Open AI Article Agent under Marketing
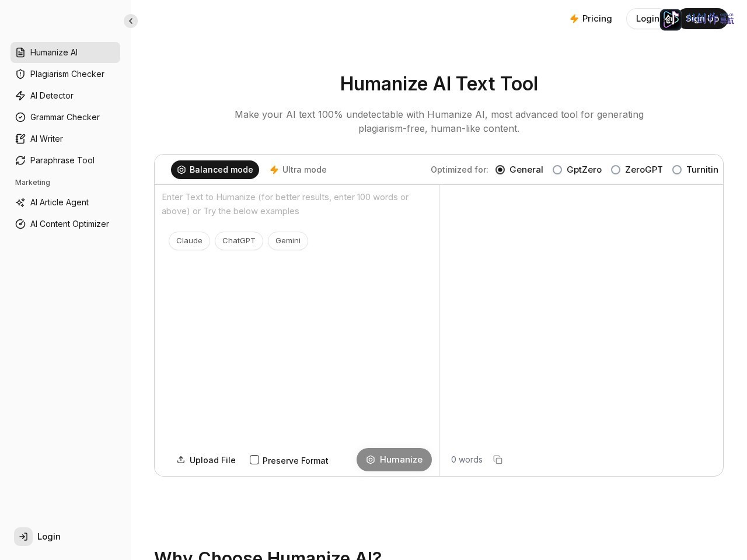This screenshot has height=560, width=747. [x=65, y=202]
